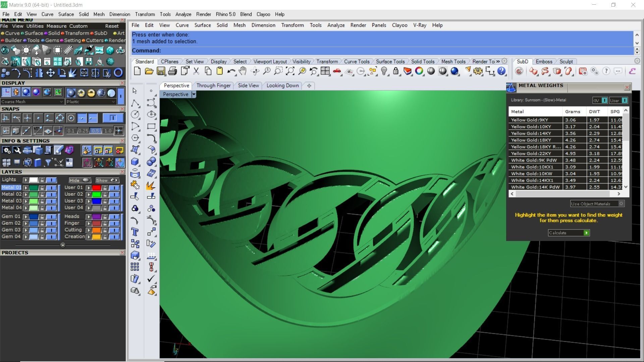Select the Polyline tool in side toolbar
Screen dimensions: 644x362
(135, 103)
